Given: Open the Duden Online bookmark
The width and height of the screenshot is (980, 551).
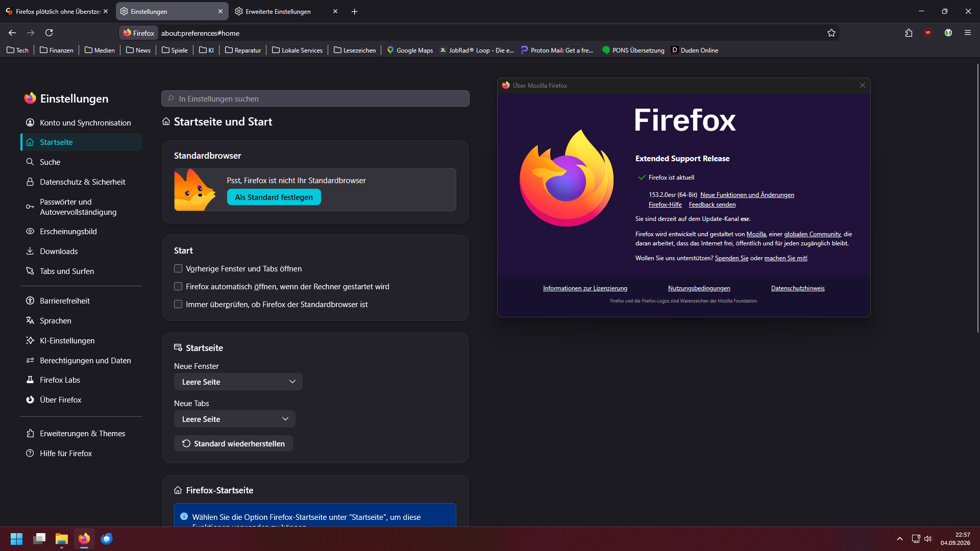Looking at the screenshot, I should pos(695,51).
